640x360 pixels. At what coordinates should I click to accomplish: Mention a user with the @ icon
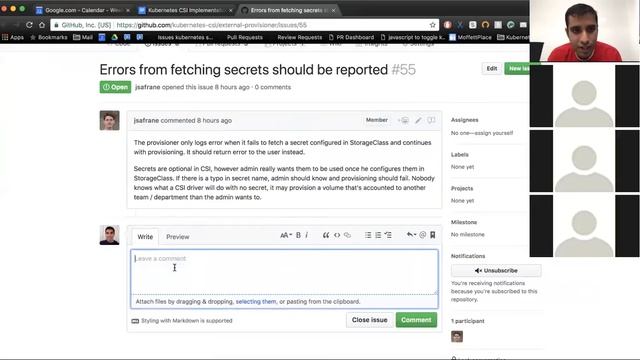pyautogui.click(x=422, y=235)
